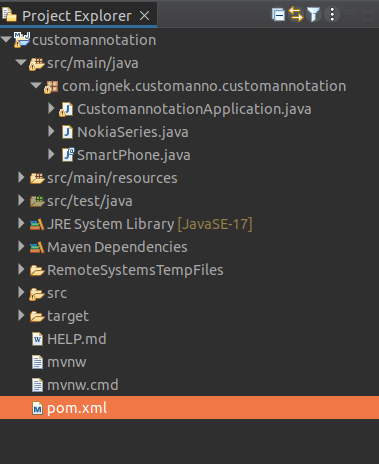Toggle Link with Editor arrows icon

point(296,14)
